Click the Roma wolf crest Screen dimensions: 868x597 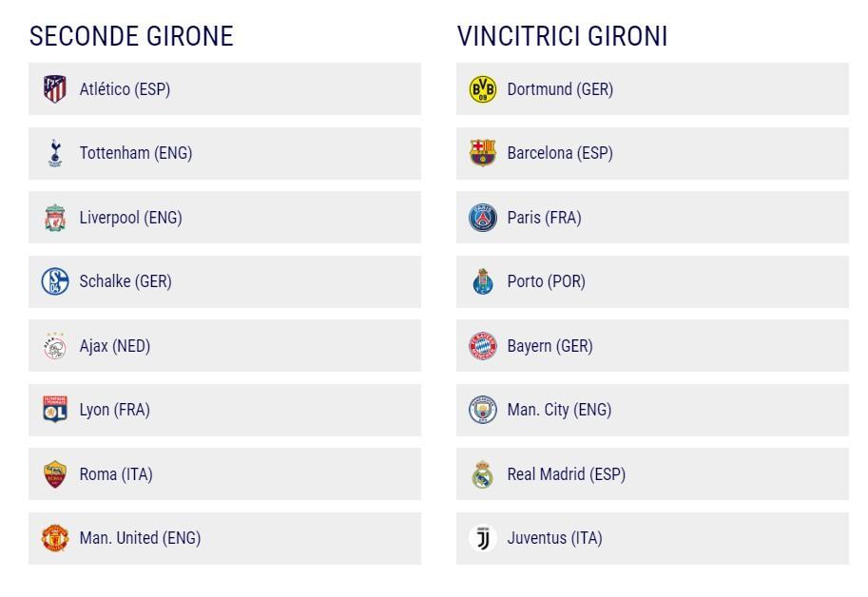55,474
